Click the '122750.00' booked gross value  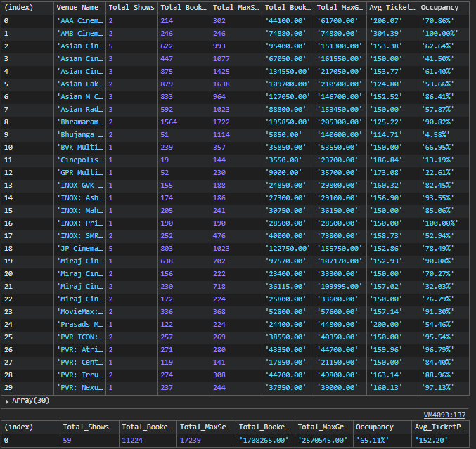coord(288,249)
